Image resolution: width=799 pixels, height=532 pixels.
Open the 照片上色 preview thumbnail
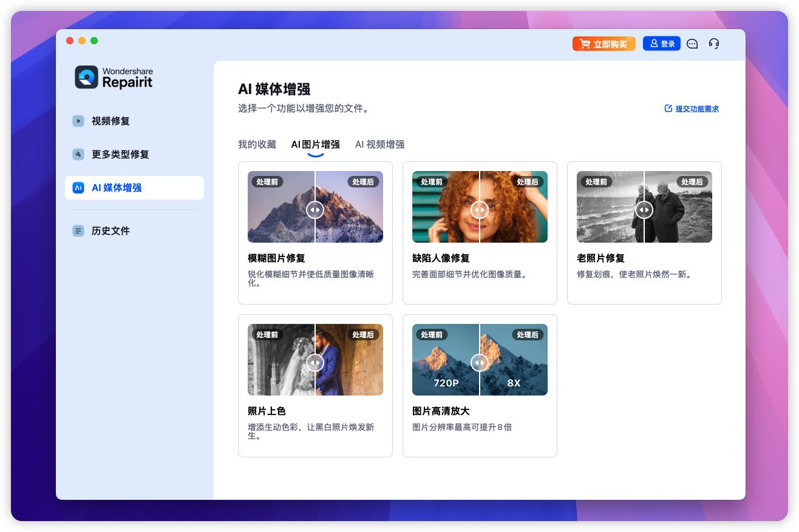point(315,360)
